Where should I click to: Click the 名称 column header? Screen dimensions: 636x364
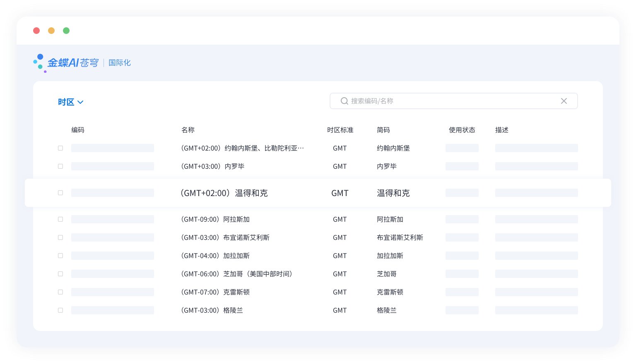[188, 130]
